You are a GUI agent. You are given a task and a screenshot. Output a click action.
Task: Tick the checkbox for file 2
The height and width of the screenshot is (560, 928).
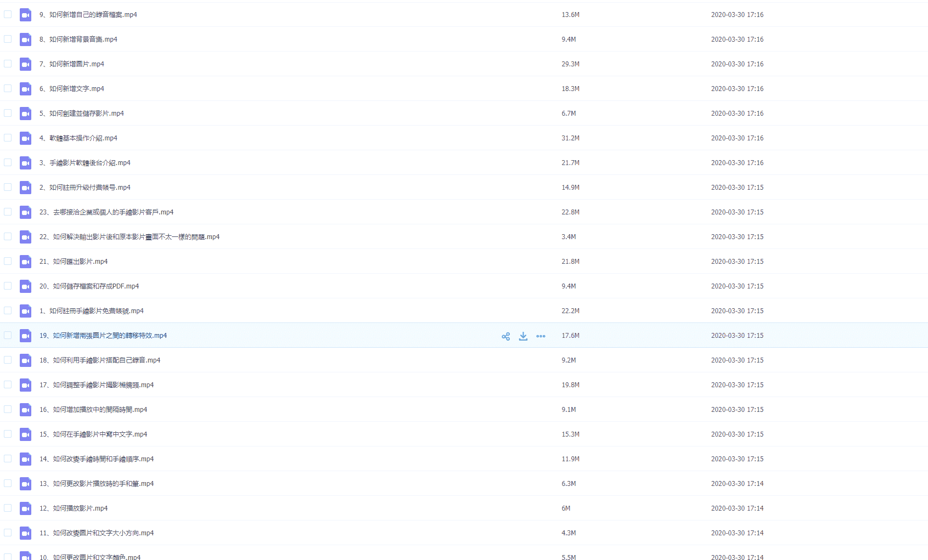pos(8,187)
